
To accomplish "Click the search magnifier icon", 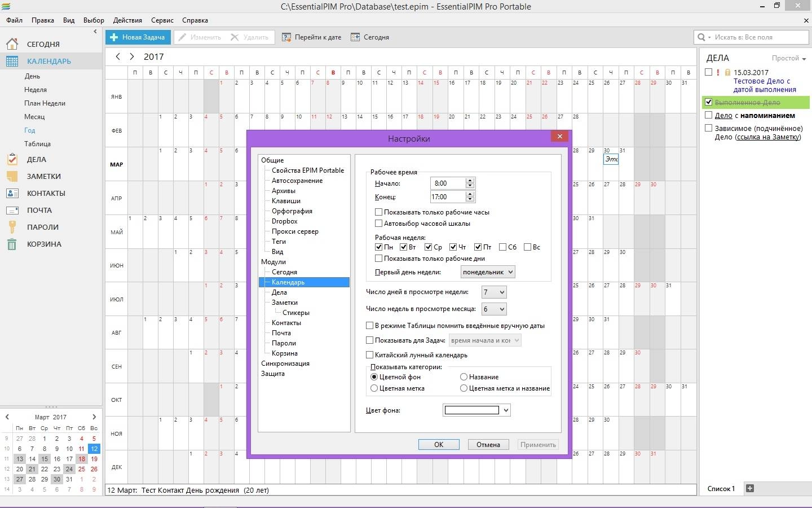I will pos(701,37).
